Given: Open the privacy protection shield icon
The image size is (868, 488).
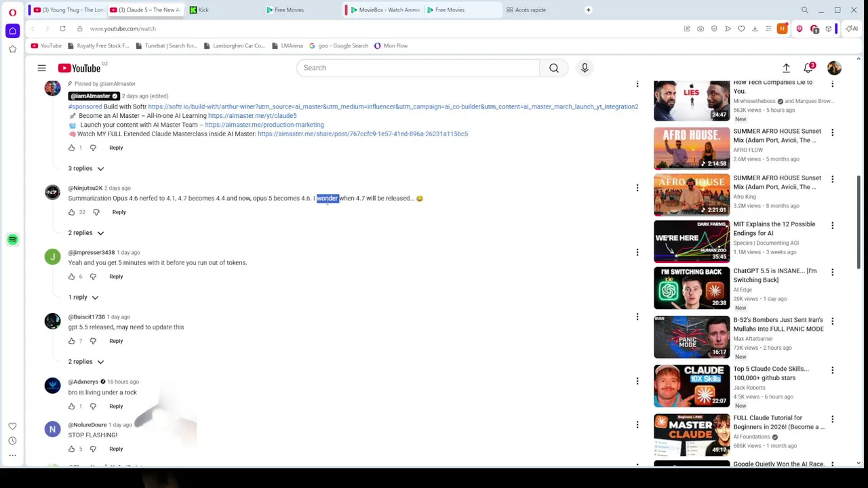Looking at the screenshot, I should 714,28.
